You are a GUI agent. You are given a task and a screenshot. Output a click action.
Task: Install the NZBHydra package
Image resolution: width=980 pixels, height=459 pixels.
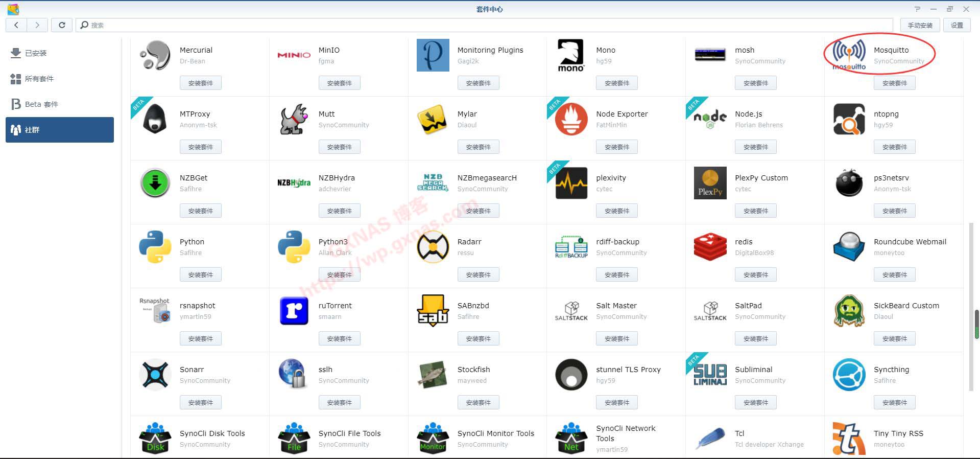click(x=340, y=211)
